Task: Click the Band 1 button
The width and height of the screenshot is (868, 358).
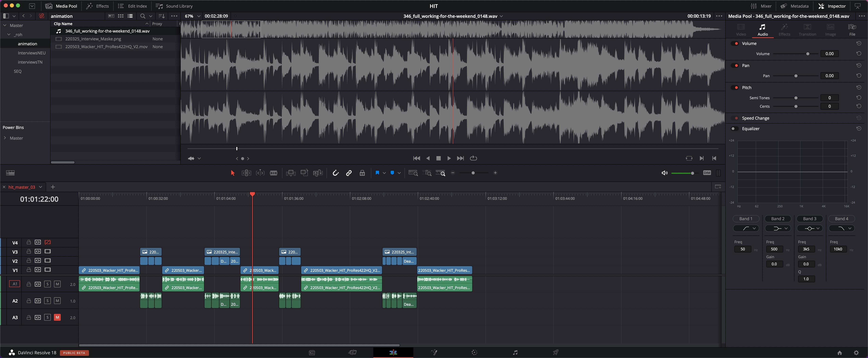Action: click(x=746, y=219)
